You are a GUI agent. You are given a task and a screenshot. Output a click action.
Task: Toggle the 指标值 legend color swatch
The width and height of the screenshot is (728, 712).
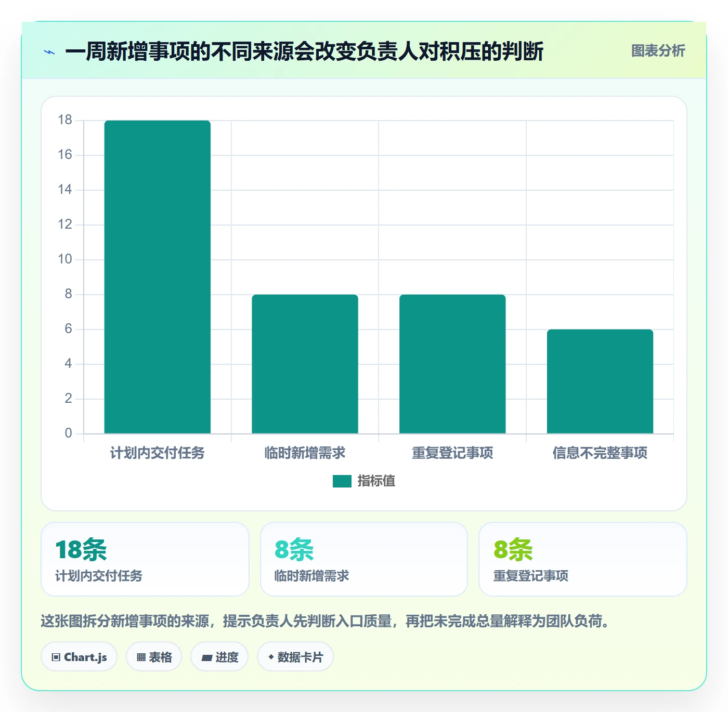[342, 481]
